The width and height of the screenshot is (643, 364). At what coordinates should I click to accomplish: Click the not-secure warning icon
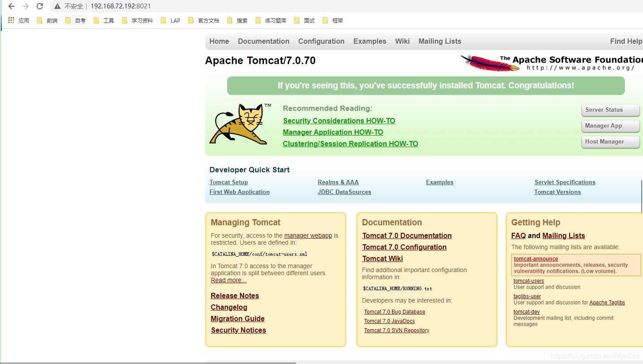coord(57,6)
